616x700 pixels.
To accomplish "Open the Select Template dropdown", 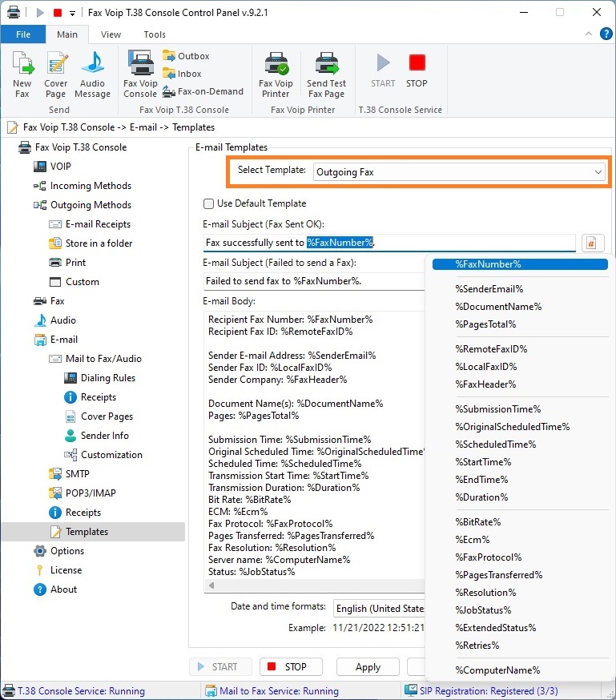I will coord(459,172).
